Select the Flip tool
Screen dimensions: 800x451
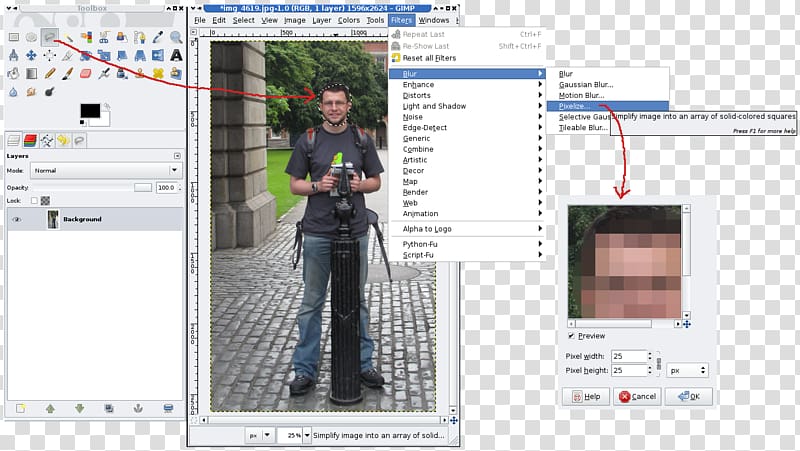click(158, 56)
